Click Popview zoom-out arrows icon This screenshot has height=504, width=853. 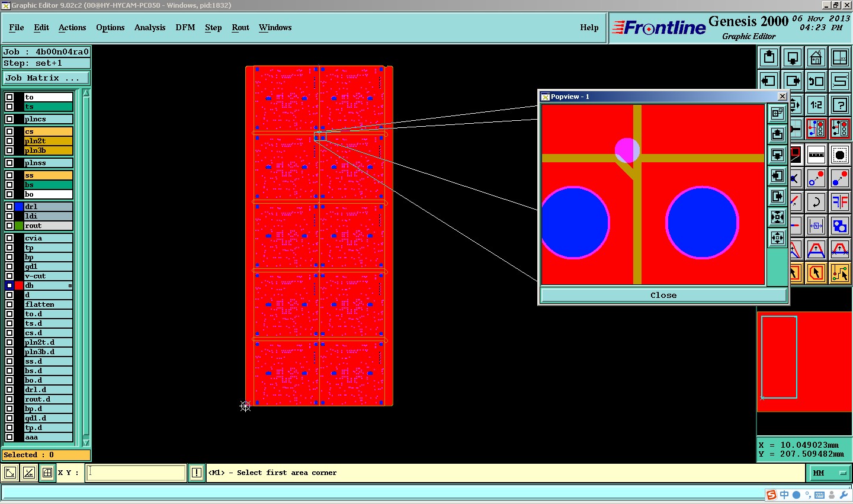coord(777,237)
